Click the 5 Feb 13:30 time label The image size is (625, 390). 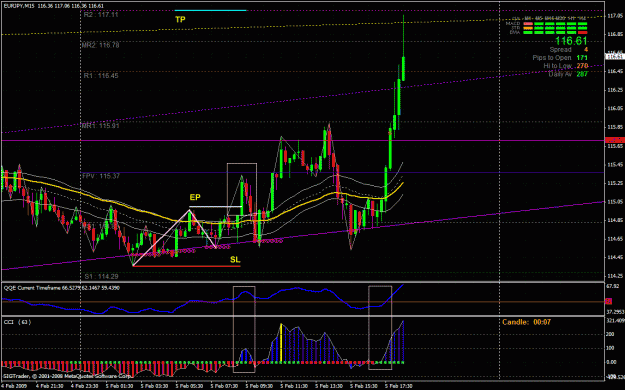point(329,386)
